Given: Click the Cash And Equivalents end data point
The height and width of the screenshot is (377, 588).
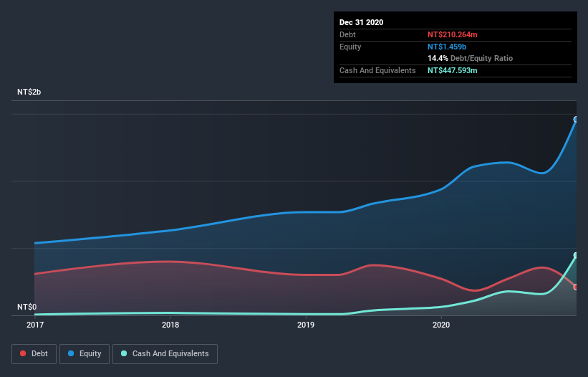Looking at the screenshot, I should [576, 255].
